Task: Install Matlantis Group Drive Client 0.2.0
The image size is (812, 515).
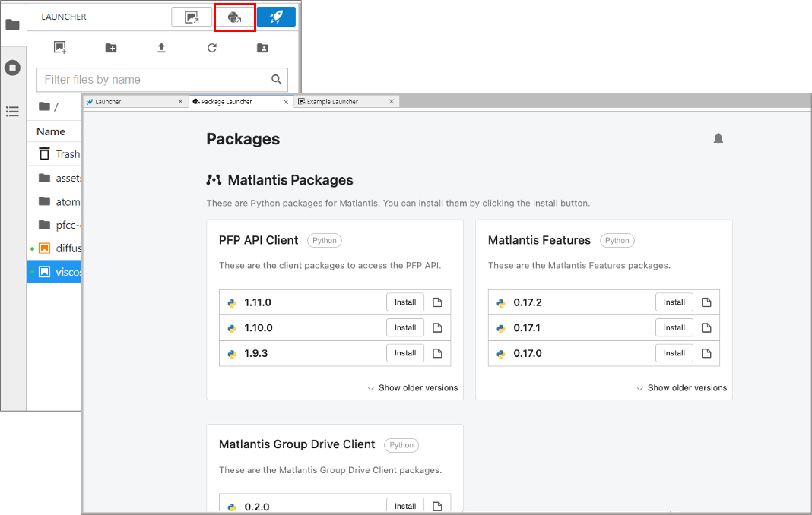Action: click(405, 506)
